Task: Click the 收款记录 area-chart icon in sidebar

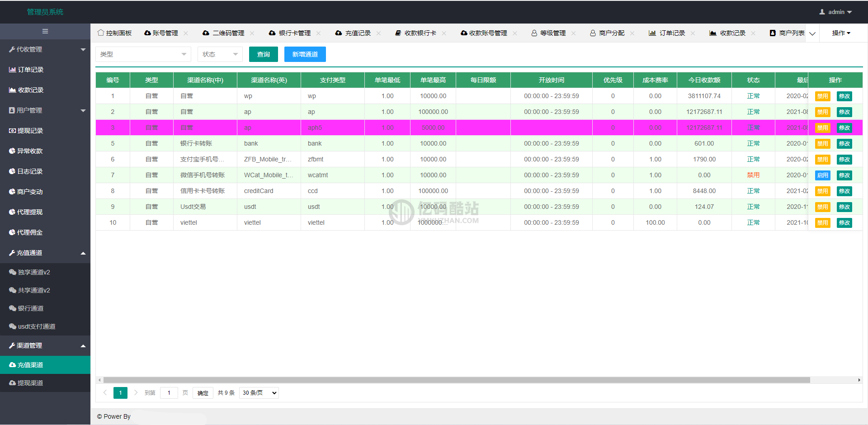Action: click(x=13, y=90)
